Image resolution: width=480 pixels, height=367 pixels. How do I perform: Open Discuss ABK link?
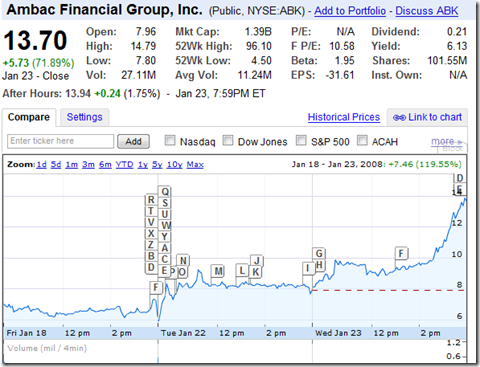(x=427, y=11)
